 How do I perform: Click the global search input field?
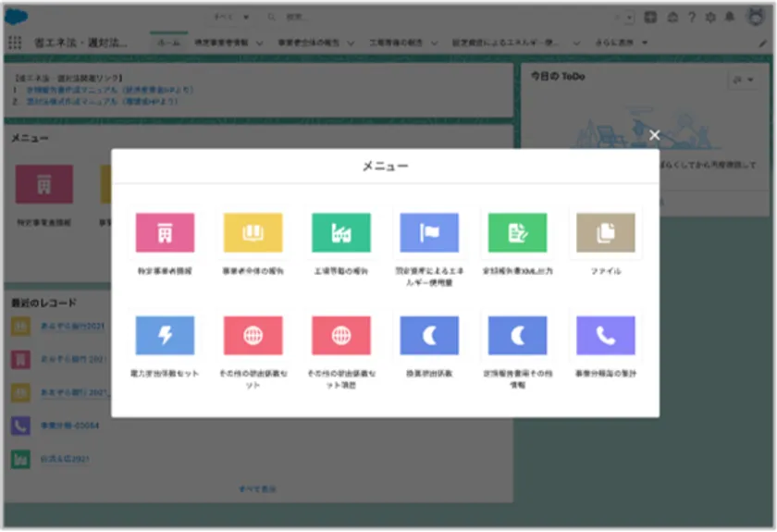pos(370,17)
